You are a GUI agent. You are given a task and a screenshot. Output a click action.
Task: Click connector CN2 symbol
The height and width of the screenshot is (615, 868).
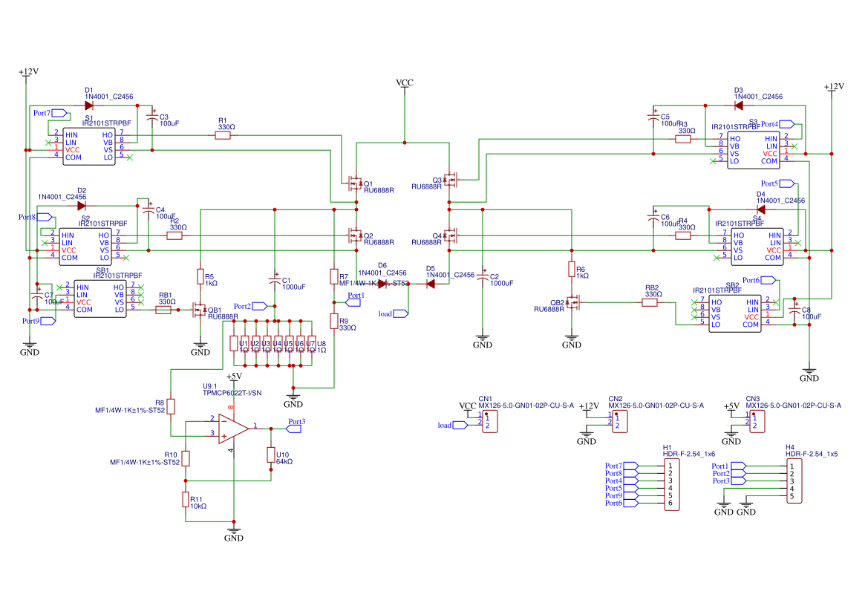[x=619, y=421]
